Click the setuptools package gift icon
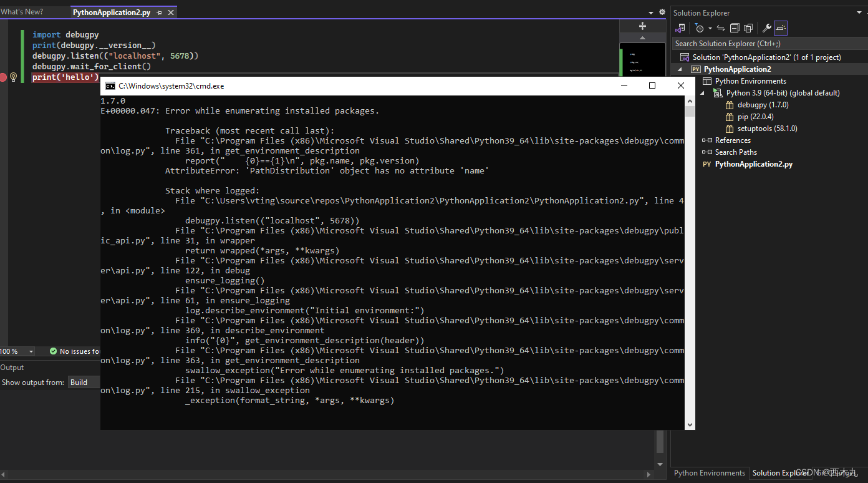This screenshot has width=868, height=483. pos(730,129)
